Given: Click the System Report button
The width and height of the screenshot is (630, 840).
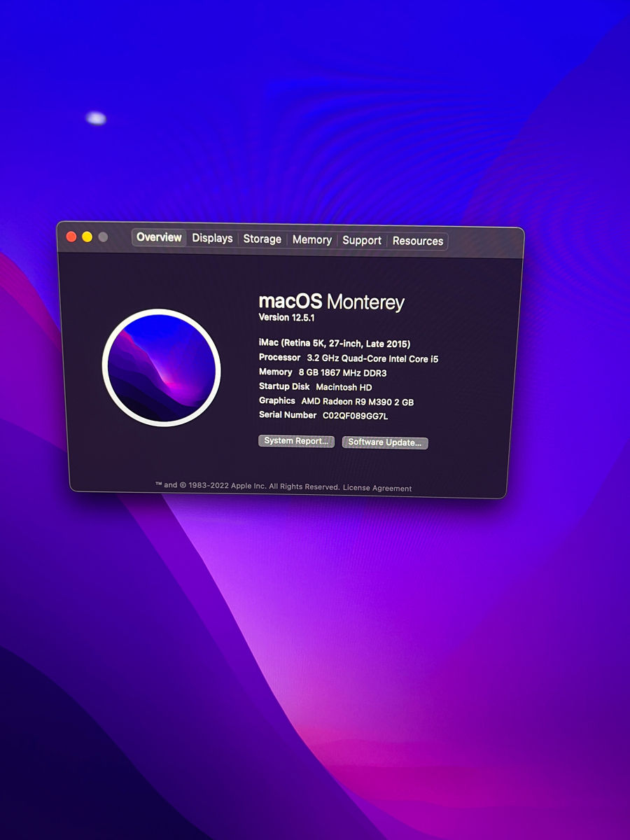Looking at the screenshot, I should pyautogui.click(x=296, y=441).
